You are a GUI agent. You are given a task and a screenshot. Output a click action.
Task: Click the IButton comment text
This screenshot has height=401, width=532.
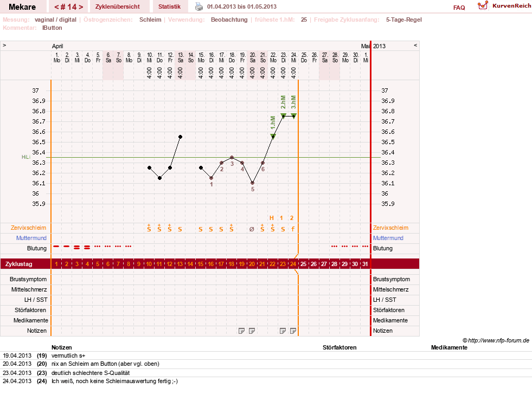[52, 28]
